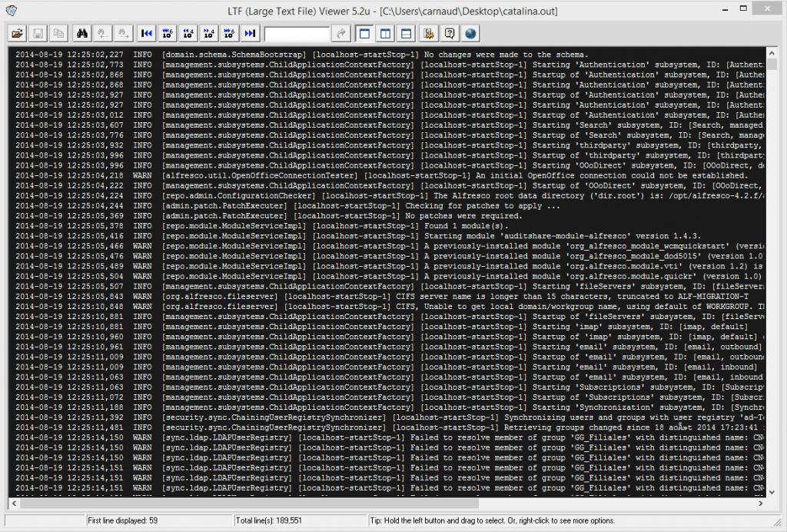Open Find with the binoculars icon
This screenshot has width=787, height=532.
pyautogui.click(x=81, y=33)
